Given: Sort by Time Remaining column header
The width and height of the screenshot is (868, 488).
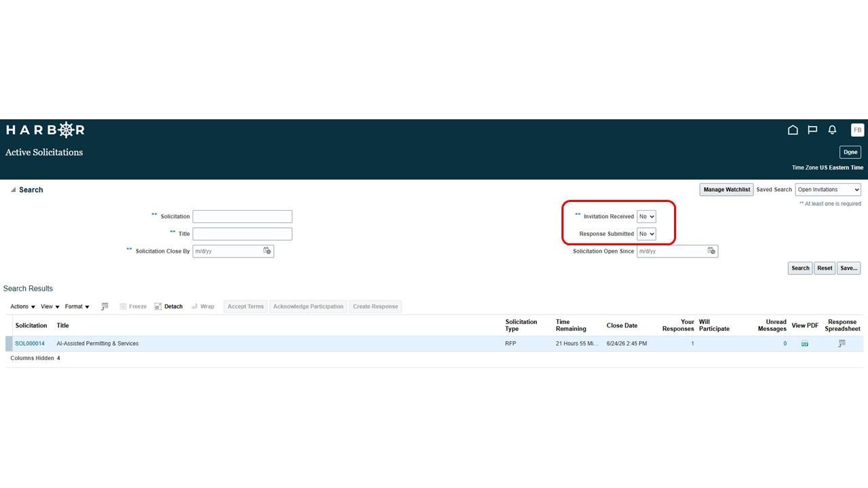Looking at the screenshot, I should [571, 325].
